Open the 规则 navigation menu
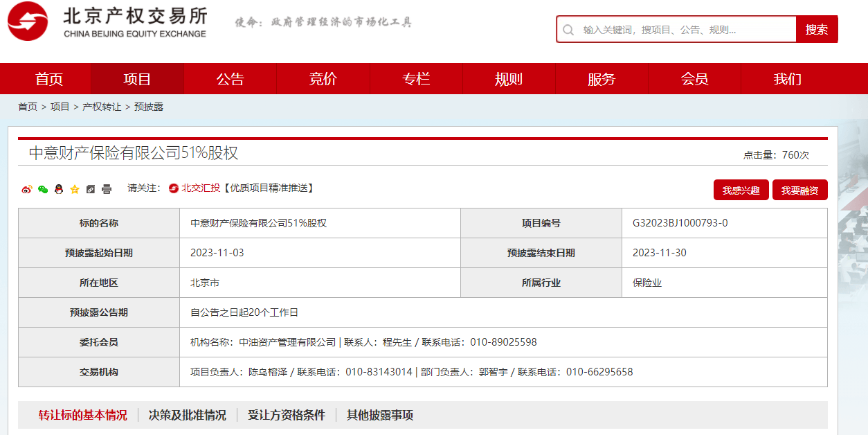The image size is (868, 435). tap(509, 79)
